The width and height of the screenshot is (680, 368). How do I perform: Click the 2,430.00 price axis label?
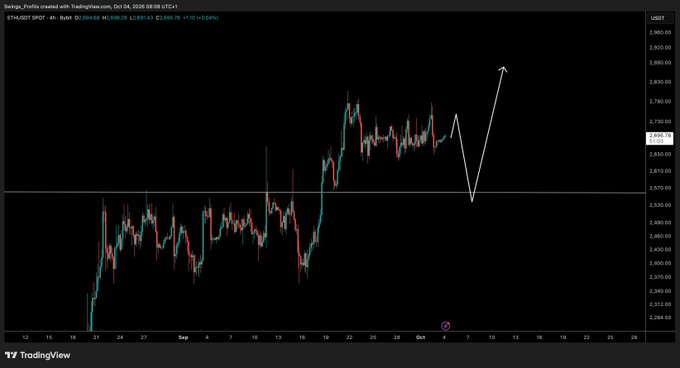[660, 249]
